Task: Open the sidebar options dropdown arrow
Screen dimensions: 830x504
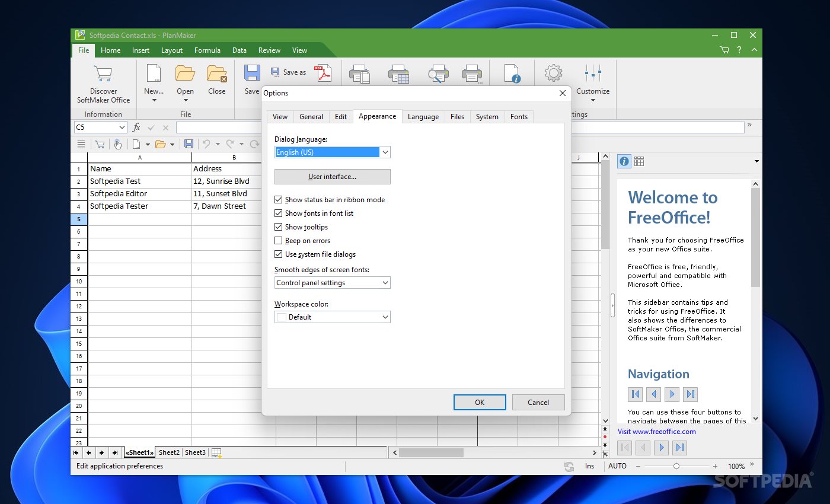Action: click(756, 161)
